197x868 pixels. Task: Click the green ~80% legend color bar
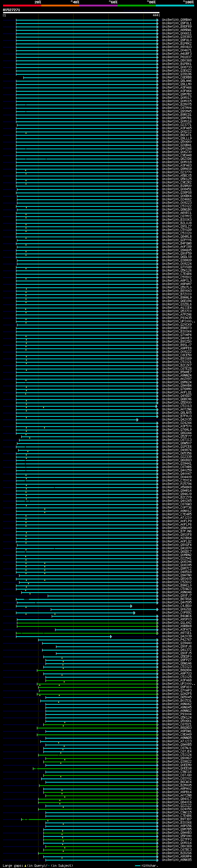coord(137,6)
